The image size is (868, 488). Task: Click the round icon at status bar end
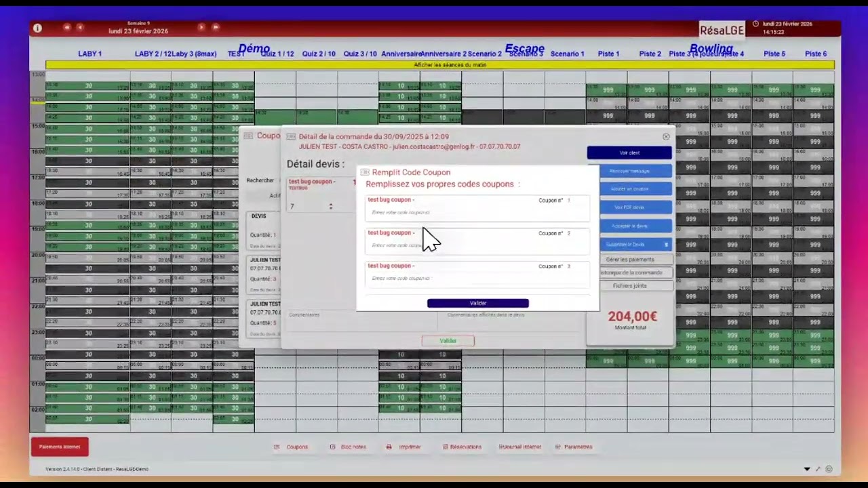[x=829, y=469]
